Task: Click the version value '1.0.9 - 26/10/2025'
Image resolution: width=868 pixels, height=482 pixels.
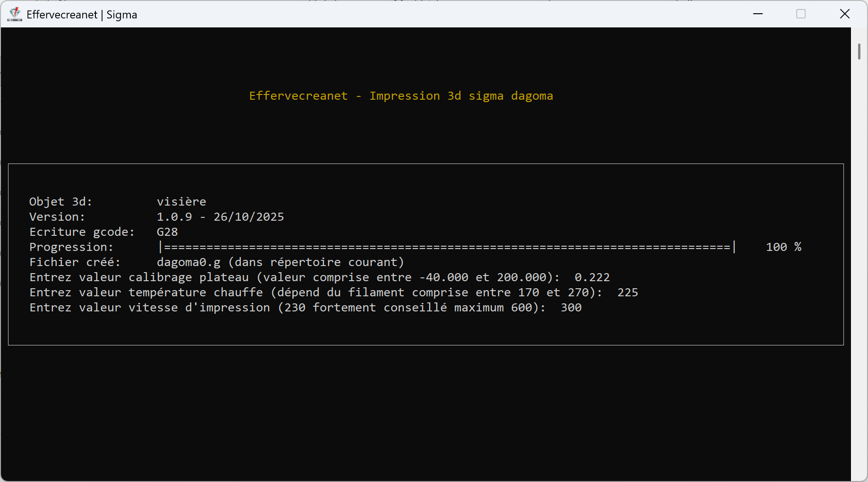Action: pyautogui.click(x=221, y=217)
